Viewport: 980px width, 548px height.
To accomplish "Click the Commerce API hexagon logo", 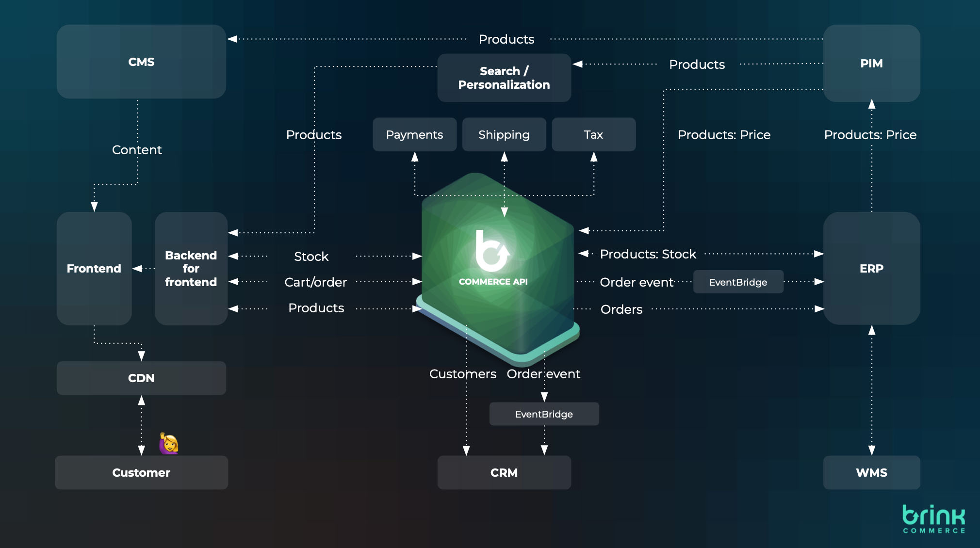I will (497, 269).
